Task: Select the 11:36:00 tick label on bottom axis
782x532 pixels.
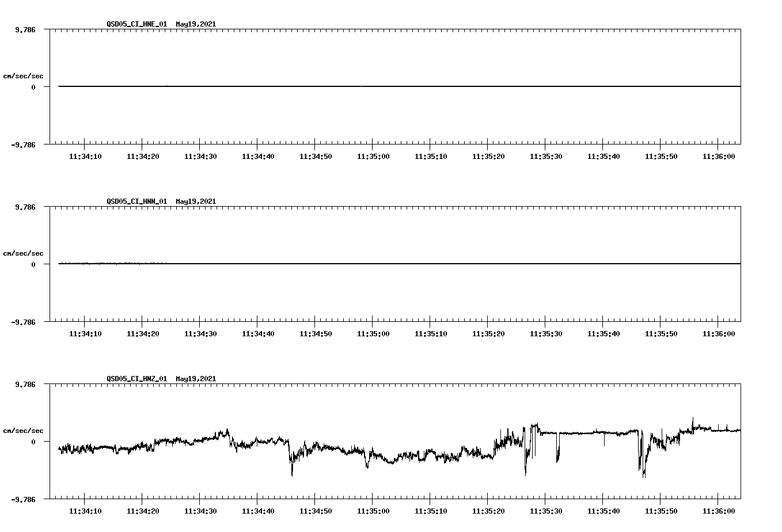Action: 719,510
